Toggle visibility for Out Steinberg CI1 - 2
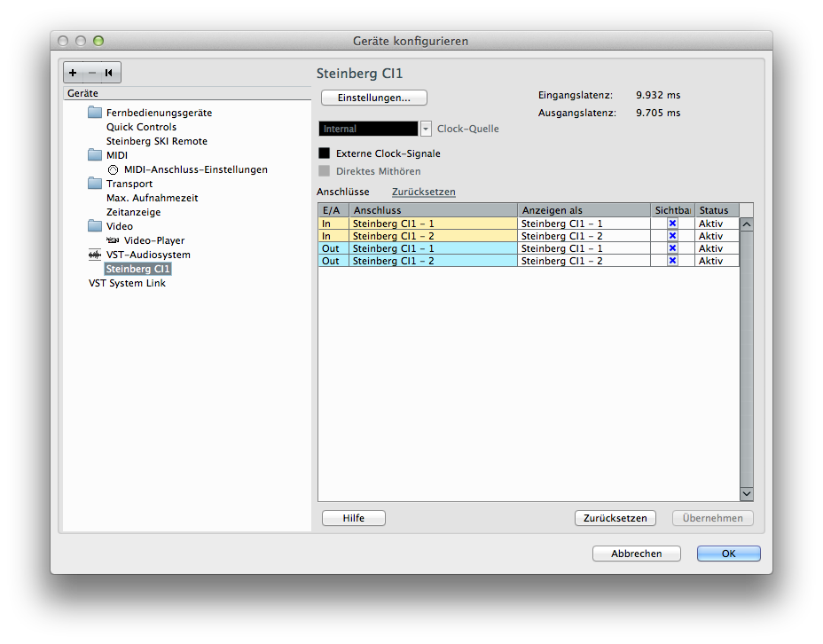This screenshot has width=823, height=644. tap(672, 261)
